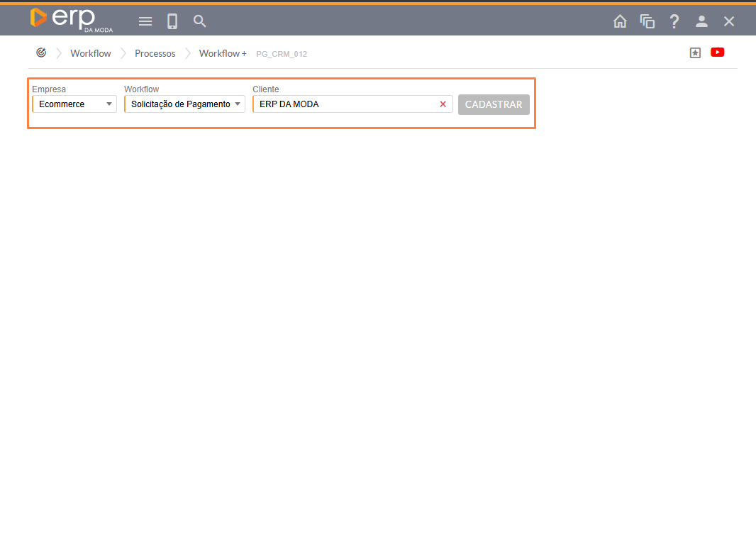
Task: Click the target icon in breadcrumb
Action: point(41,53)
